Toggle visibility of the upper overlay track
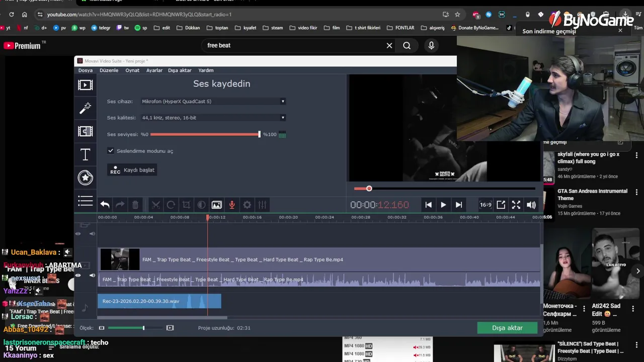 coord(78,234)
